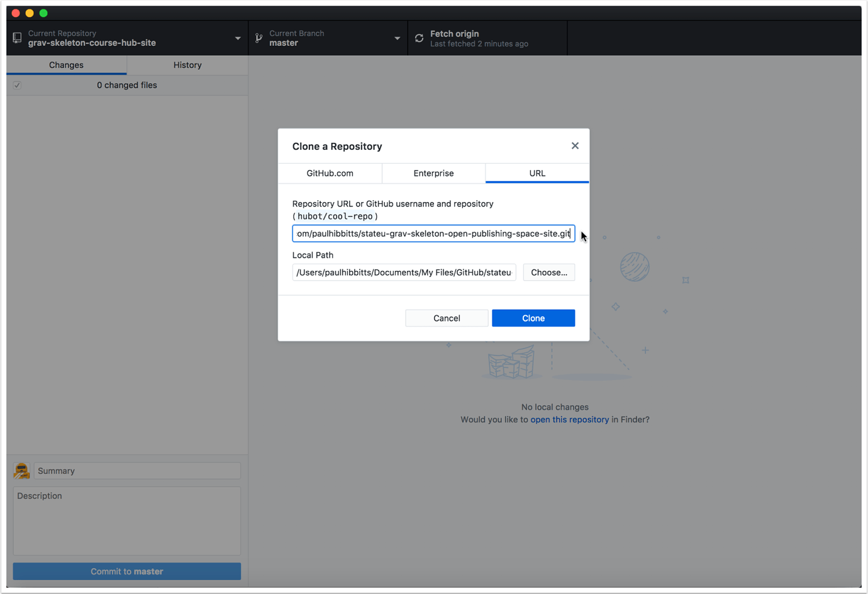Image resolution: width=868 pixels, height=594 pixels.
Task: Toggle the select-all changed files checkbox
Action: (16, 85)
